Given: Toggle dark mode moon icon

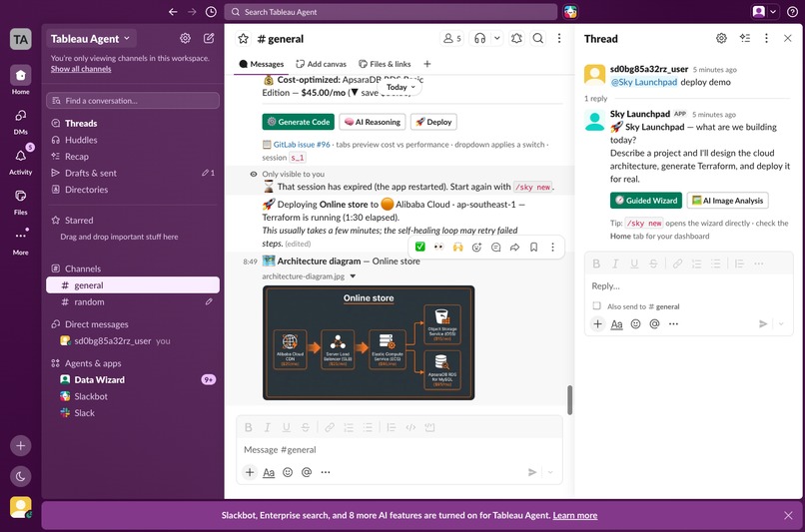Looking at the screenshot, I should [21, 476].
